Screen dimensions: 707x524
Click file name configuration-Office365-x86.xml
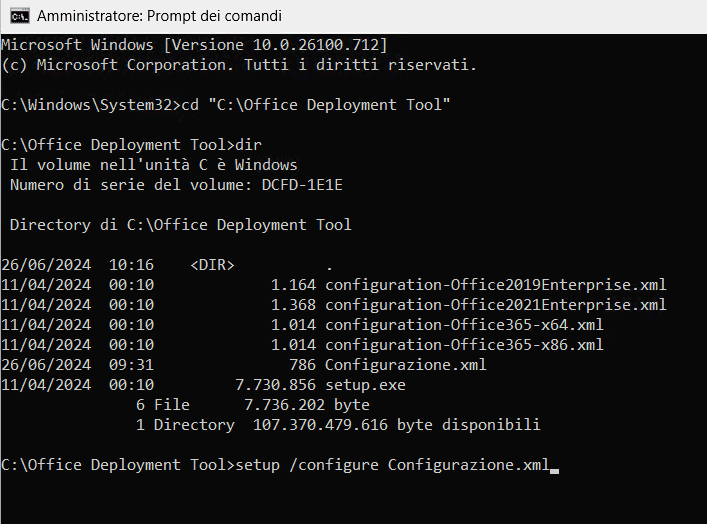coord(464,345)
